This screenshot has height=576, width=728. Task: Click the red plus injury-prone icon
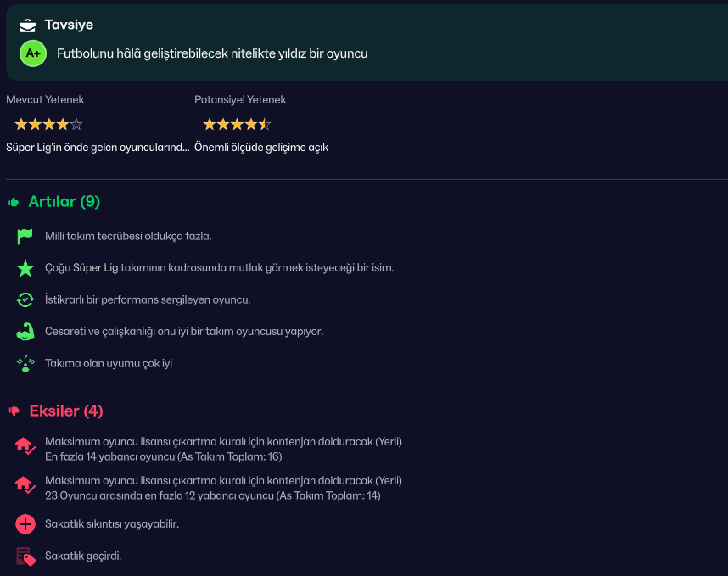(x=25, y=524)
